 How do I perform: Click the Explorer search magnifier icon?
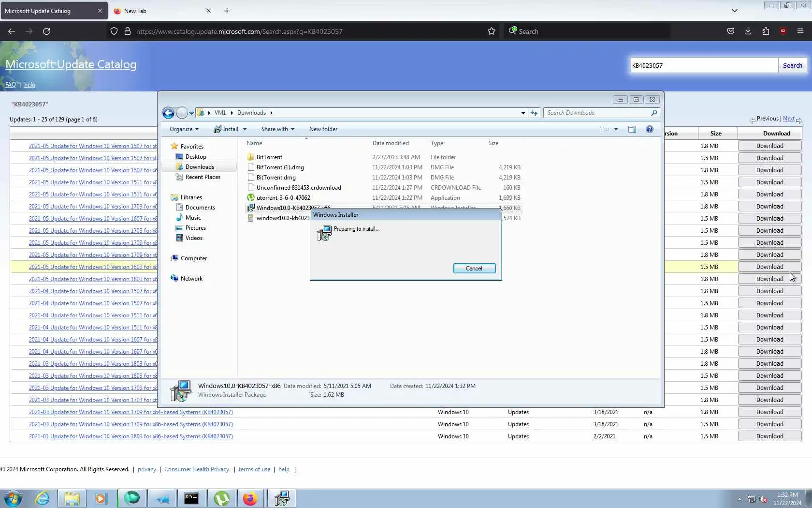(x=654, y=113)
